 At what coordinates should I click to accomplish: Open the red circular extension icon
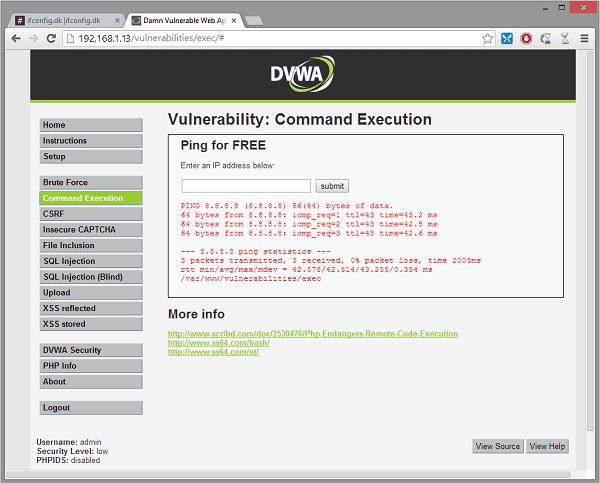[526, 38]
